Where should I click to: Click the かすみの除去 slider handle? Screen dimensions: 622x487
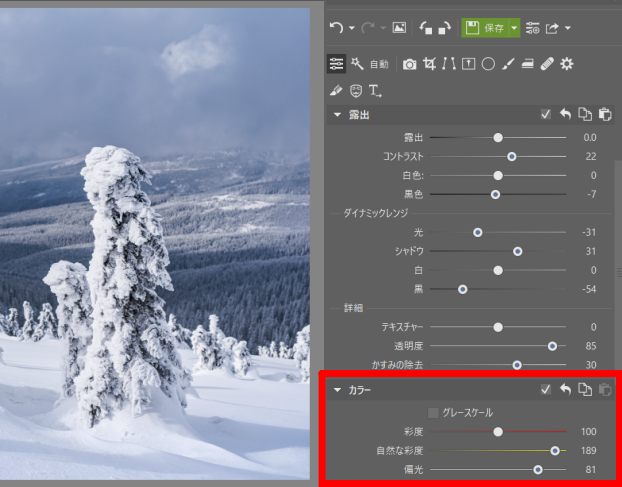point(517,365)
